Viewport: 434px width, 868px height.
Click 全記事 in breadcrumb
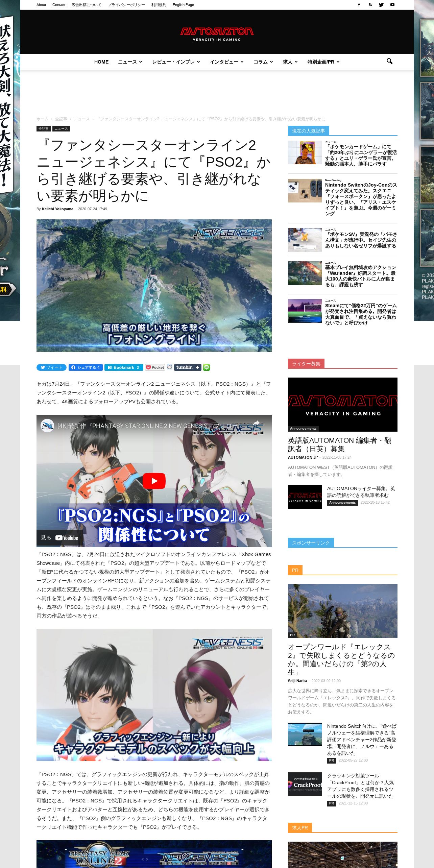61,119
